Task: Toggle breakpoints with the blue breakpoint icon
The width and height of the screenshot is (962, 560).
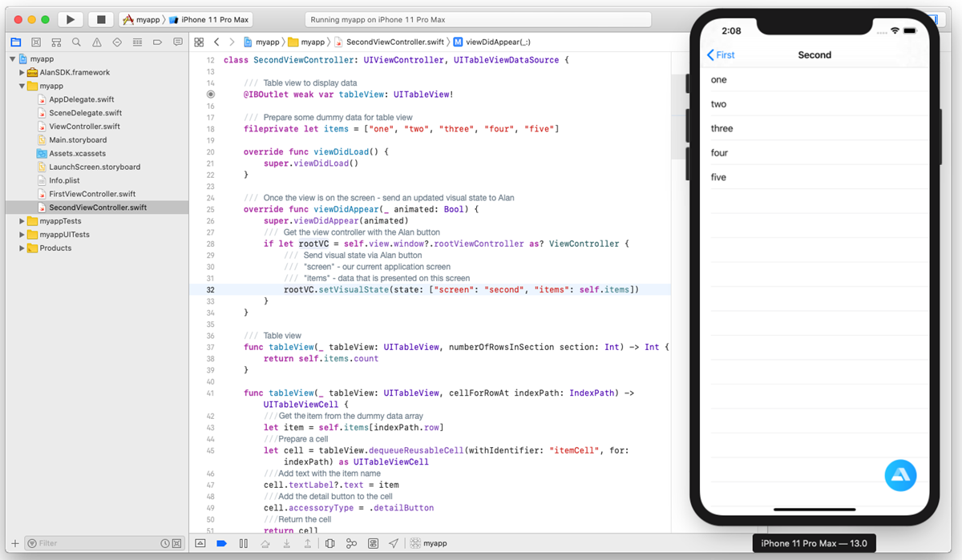Action: coord(222,543)
